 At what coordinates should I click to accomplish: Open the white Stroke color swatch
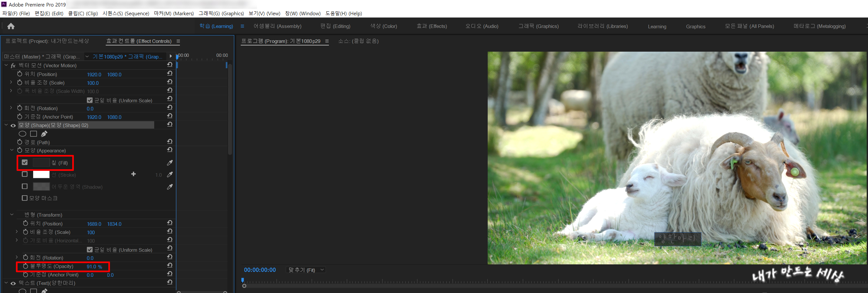click(x=41, y=174)
